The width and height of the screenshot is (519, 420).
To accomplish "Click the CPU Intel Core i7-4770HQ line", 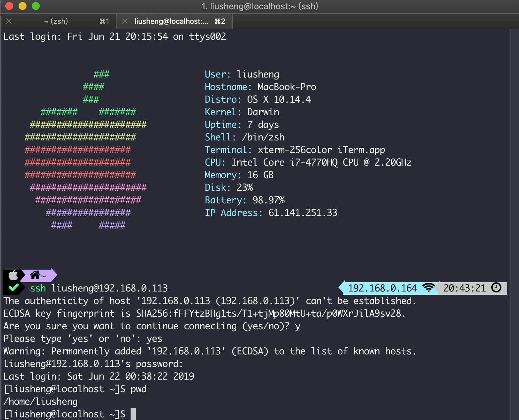I will (308, 162).
